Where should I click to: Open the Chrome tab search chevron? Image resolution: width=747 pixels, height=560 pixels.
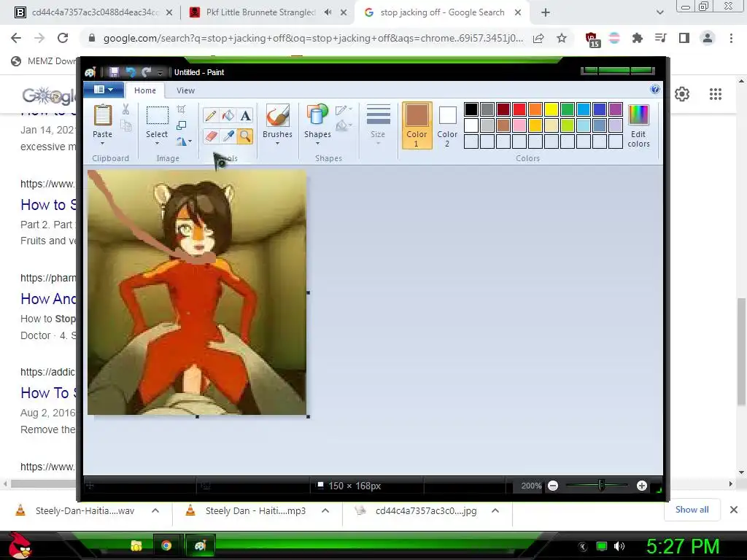[x=659, y=12]
